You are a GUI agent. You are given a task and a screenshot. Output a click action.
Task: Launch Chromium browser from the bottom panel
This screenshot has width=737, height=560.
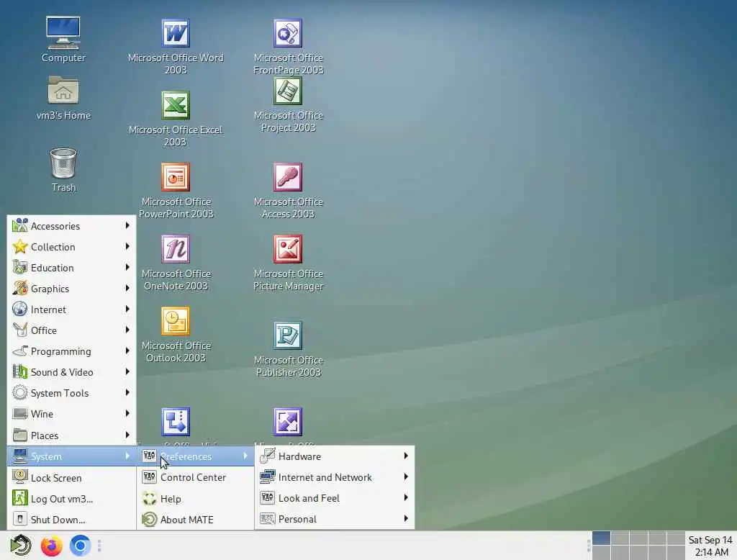[x=80, y=546]
